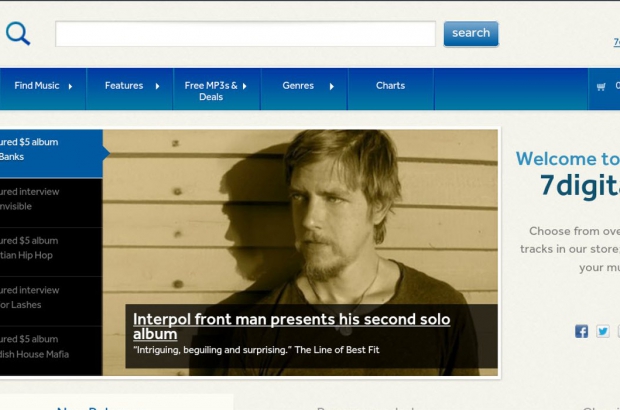This screenshot has width=620, height=410.
Task: Open the shopping cart icon
Action: pos(601,86)
